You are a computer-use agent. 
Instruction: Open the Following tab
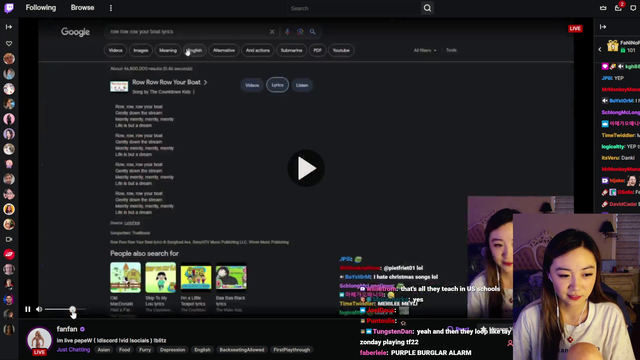tap(41, 8)
